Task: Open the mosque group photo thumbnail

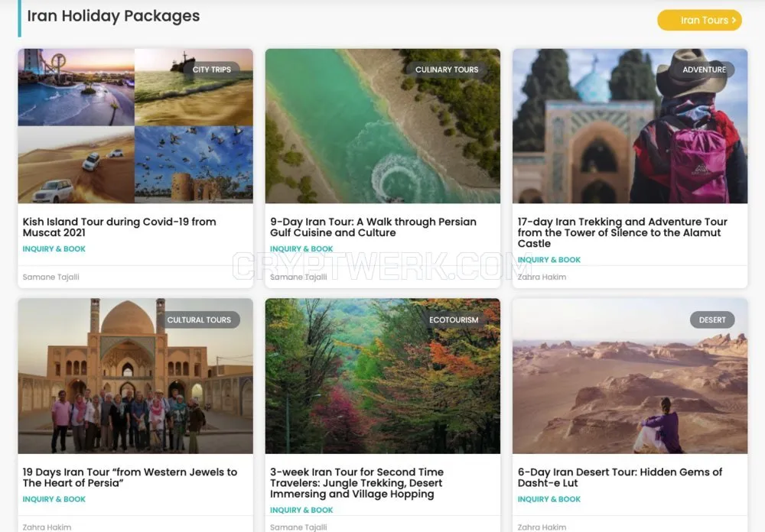Action: pyautogui.click(x=135, y=376)
